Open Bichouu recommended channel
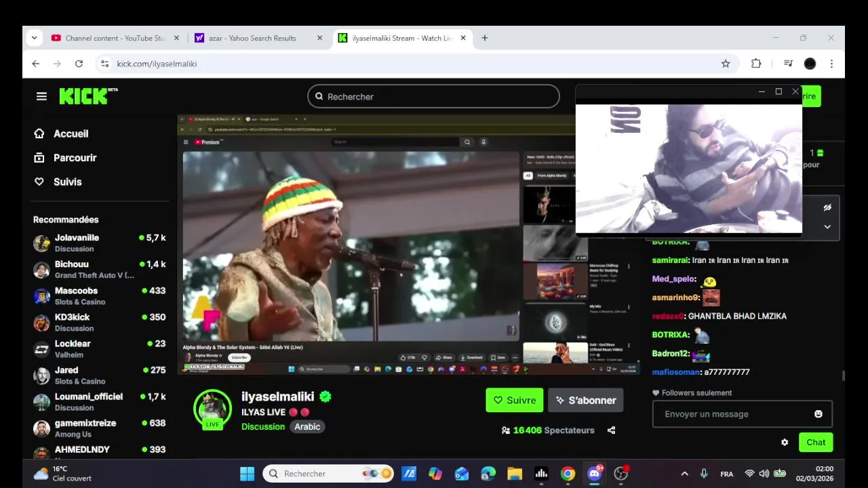Viewport: 868px width, 488px height. click(100, 270)
